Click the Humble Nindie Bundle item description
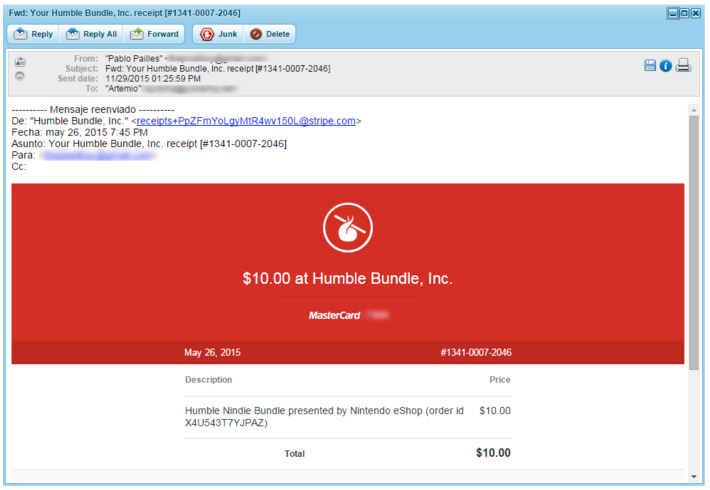This screenshot has width=710, height=490. coord(324,417)
